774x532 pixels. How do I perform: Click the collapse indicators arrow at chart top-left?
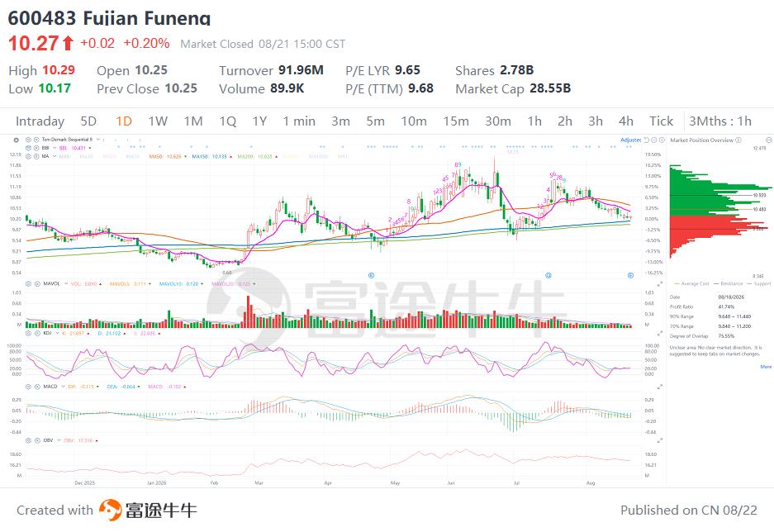pos(16,140)
